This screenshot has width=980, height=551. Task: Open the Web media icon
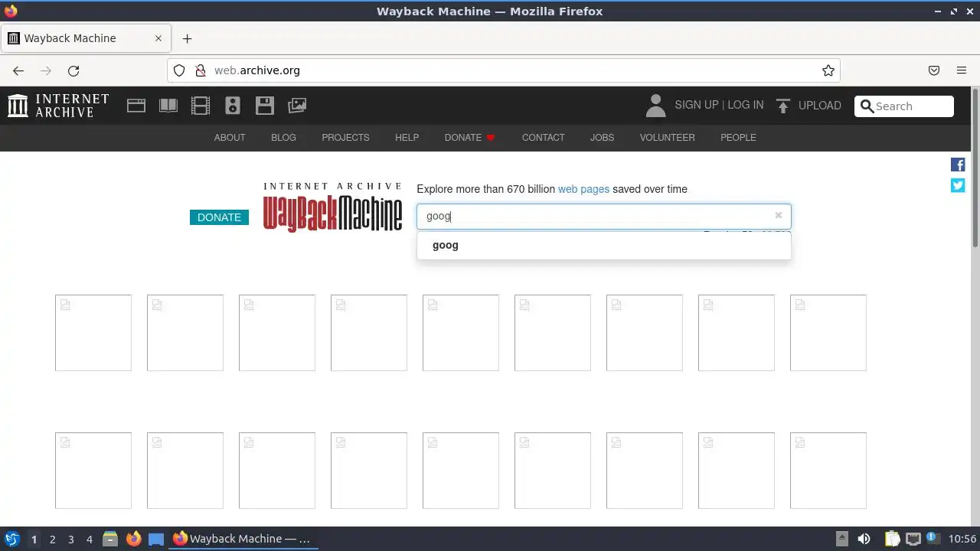click(136, 106)
